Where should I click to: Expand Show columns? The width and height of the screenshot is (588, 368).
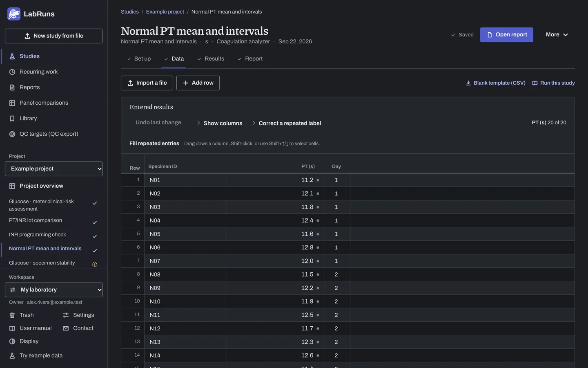pos(219,123)
